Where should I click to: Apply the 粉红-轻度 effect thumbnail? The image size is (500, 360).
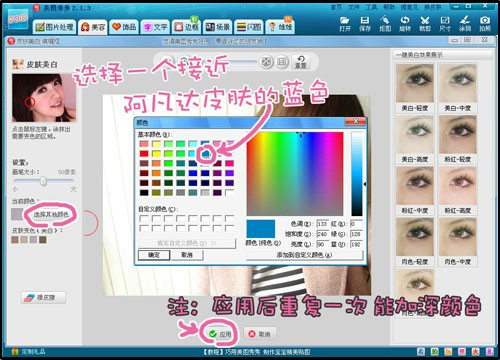tap(457, 135)
